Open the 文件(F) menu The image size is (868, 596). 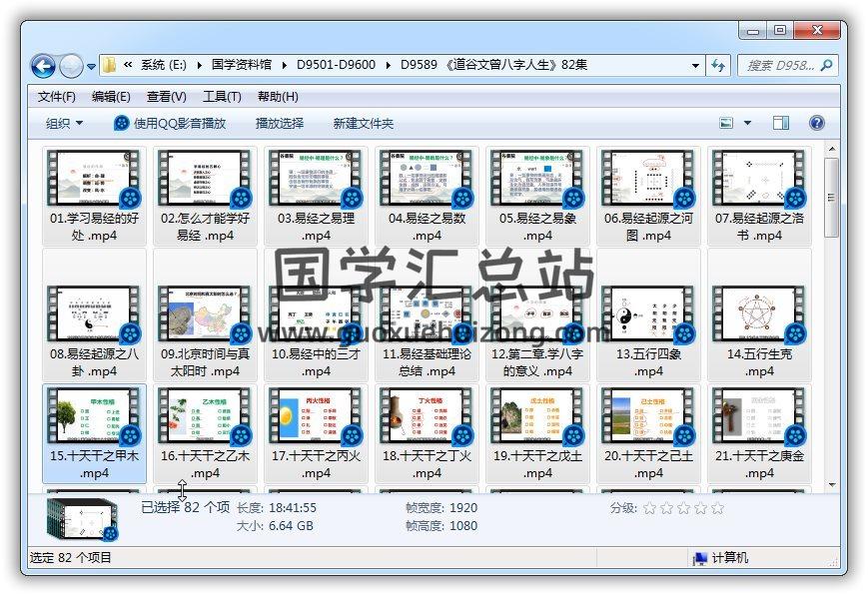pos(57,97)
